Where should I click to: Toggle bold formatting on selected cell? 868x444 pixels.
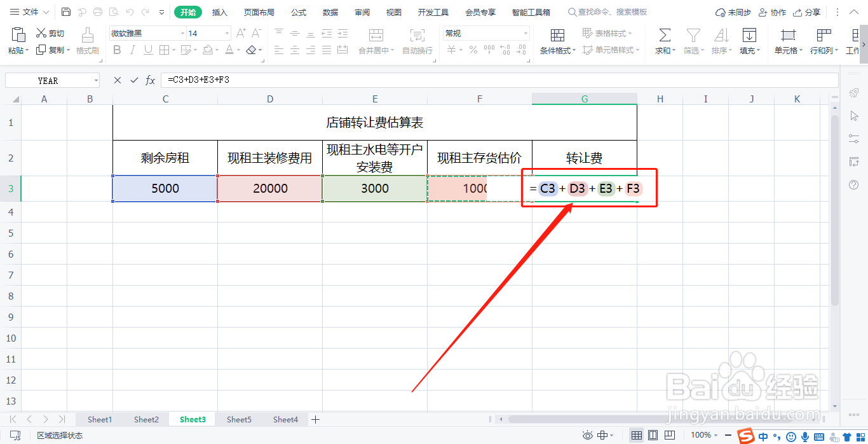(x=117, y=50)
